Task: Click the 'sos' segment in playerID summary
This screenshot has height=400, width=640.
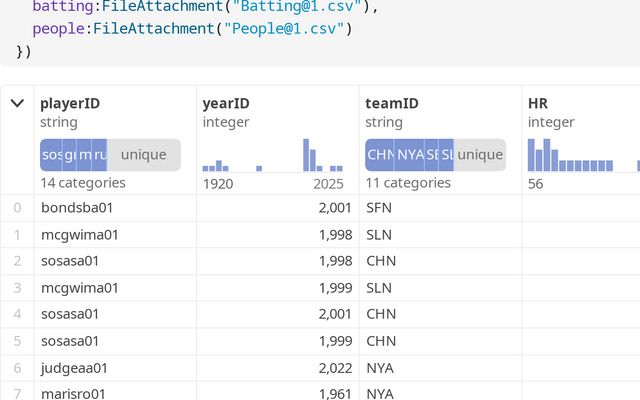Action: click(x=52, y=155)
